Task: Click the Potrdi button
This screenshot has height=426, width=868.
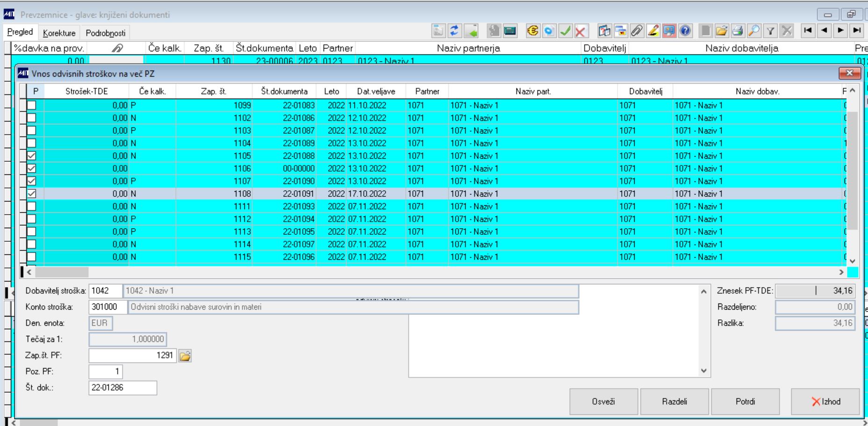Action: coord(746,402)
